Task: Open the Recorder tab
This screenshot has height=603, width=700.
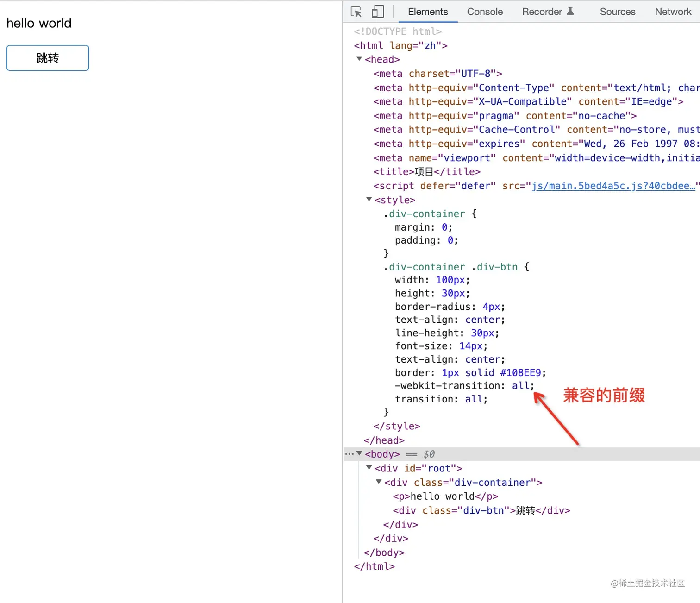Action: [x=542, y=12]
